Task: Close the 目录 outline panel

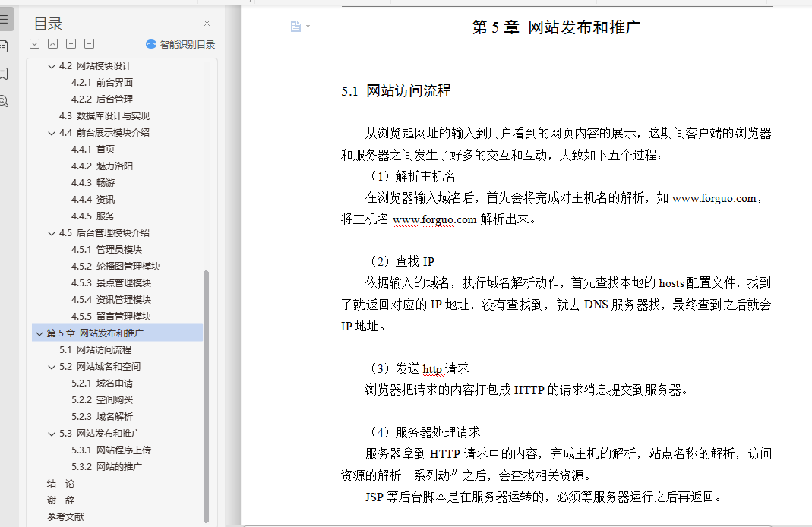Action: pos(207,24)
